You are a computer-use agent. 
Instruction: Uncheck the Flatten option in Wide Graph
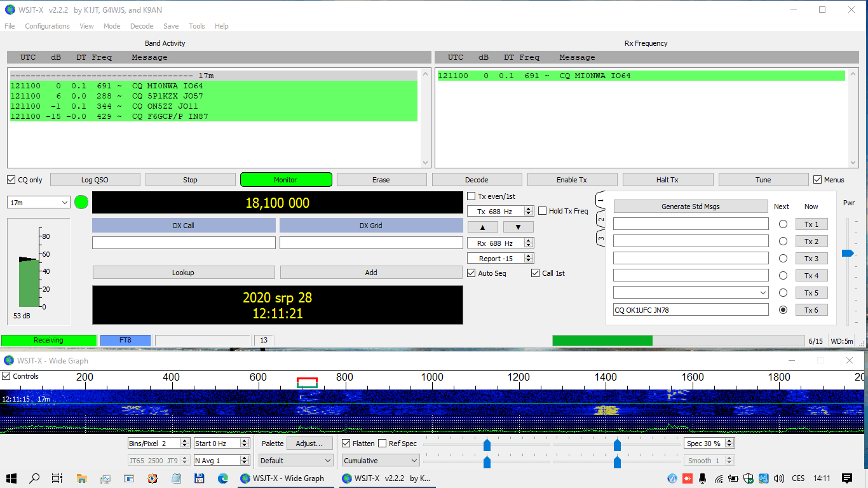click(x=346, y=444)
